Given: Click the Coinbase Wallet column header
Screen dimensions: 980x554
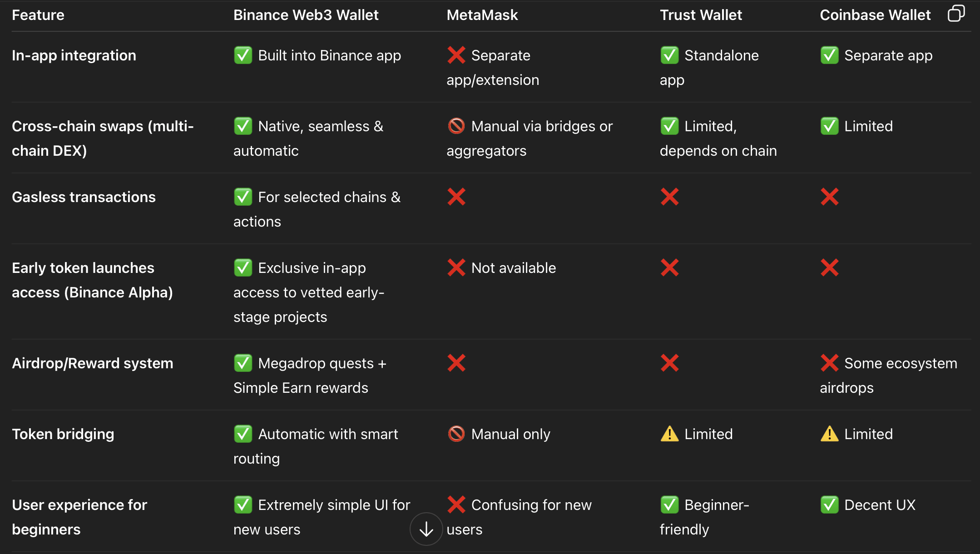Looking at the screenshot, I should tap(875, 15).
